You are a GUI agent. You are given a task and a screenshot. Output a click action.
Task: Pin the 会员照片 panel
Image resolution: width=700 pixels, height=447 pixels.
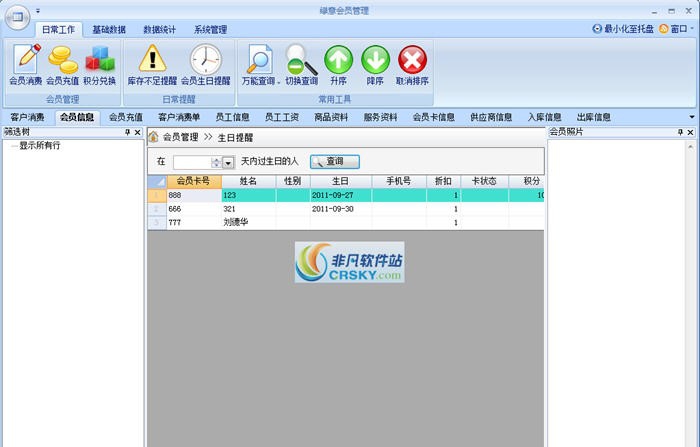pyautogui.click(x=680, y=132)
